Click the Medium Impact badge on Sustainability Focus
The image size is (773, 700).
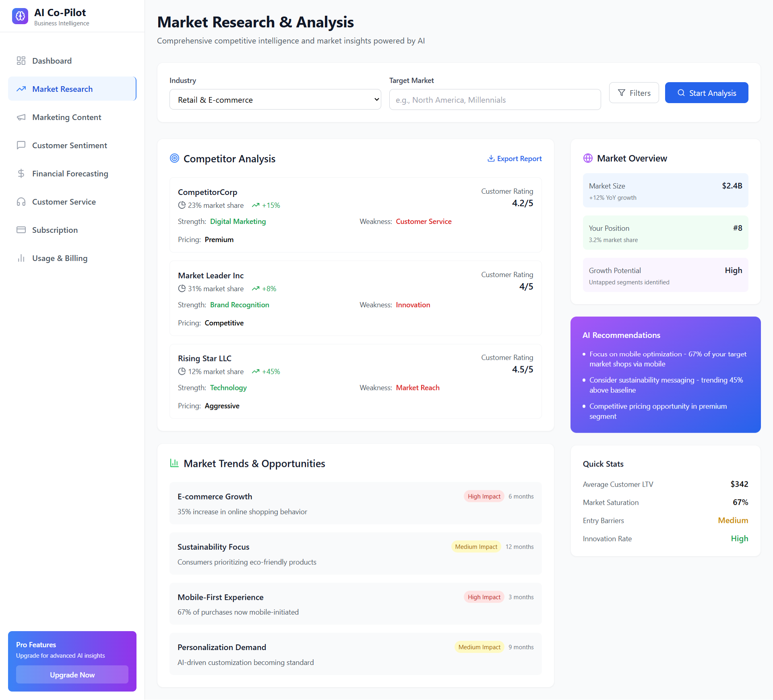pyautogui.click(x=476, y=547)
